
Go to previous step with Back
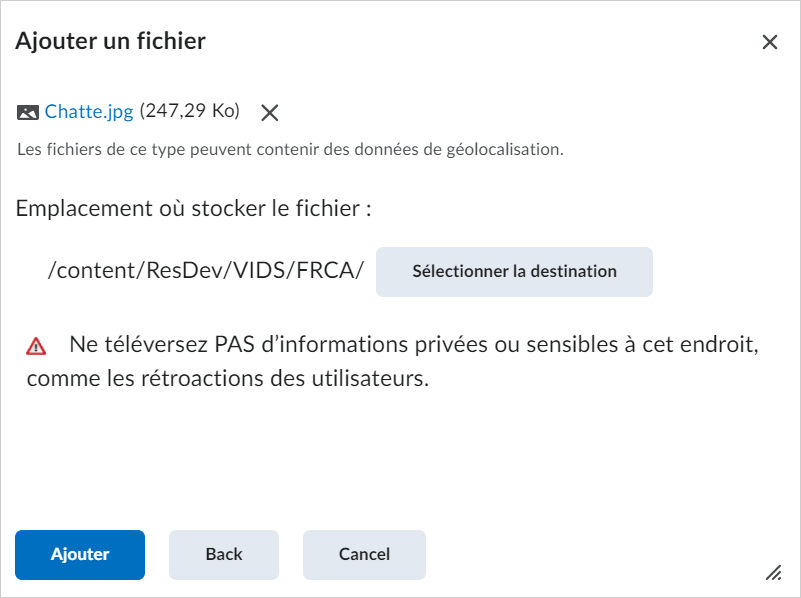click(x=224, y=555)
